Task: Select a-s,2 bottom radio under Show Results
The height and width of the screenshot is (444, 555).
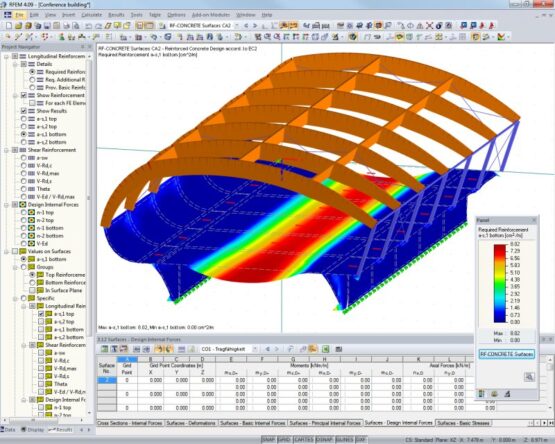Action: click(x=24, y=142)
